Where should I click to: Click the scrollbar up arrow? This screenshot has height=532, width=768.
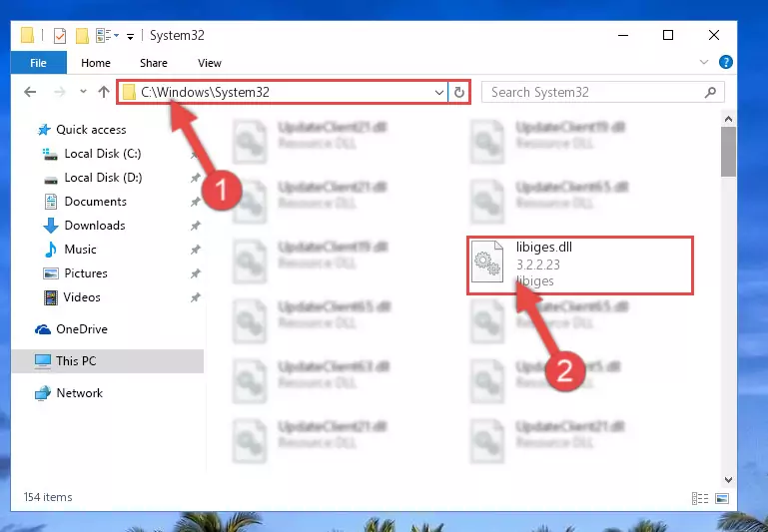[728, 119]
